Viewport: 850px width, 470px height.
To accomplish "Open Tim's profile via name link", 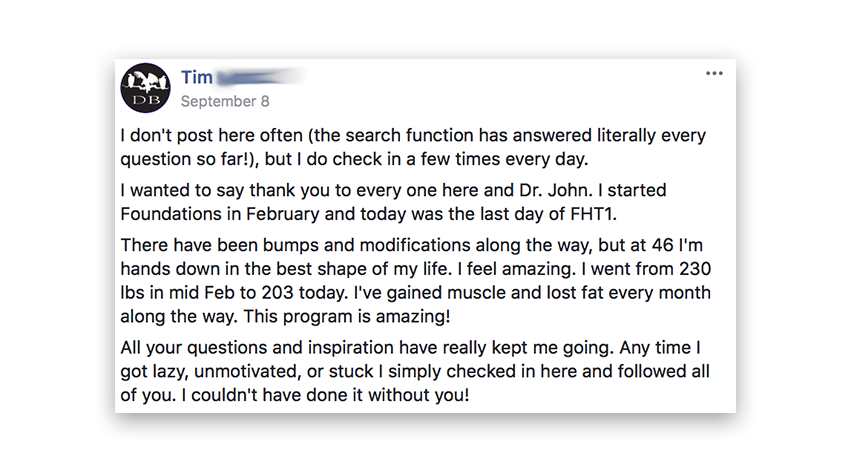I will 197,78.
